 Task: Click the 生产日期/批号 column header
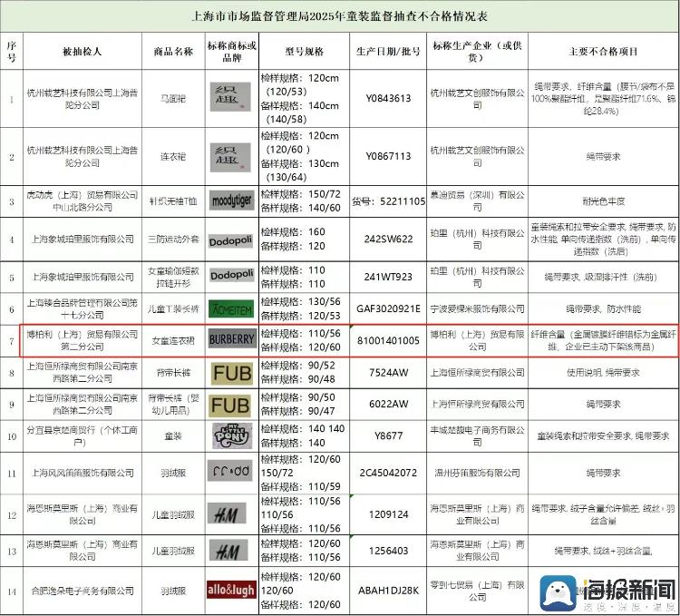[x=388, y=52]
